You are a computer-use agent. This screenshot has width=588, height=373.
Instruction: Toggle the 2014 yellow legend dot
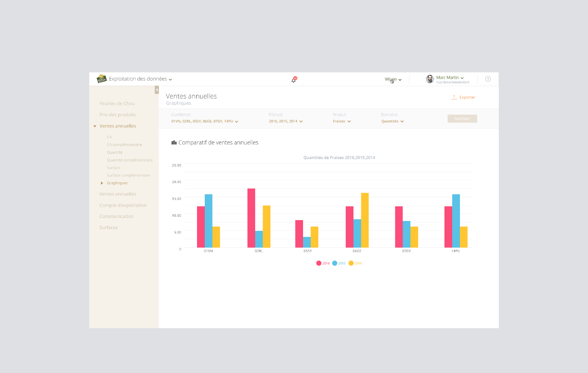351,263
